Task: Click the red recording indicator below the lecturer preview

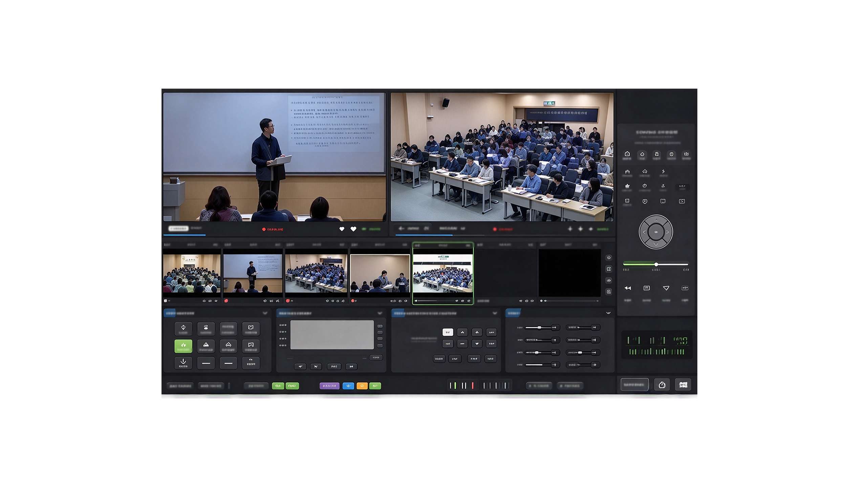Action: (272, 229)
